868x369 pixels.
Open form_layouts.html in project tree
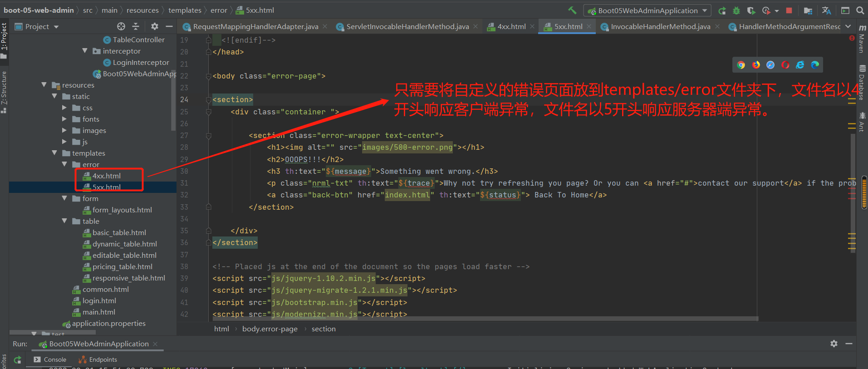point(122,210)
